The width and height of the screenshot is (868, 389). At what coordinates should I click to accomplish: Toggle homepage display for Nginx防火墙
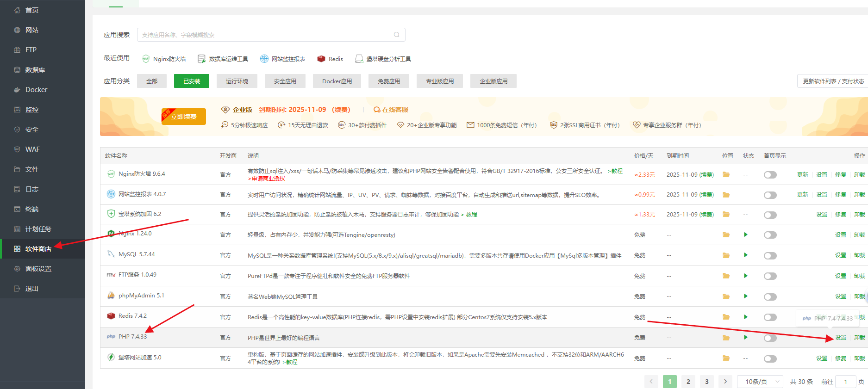tap(770, 175)
